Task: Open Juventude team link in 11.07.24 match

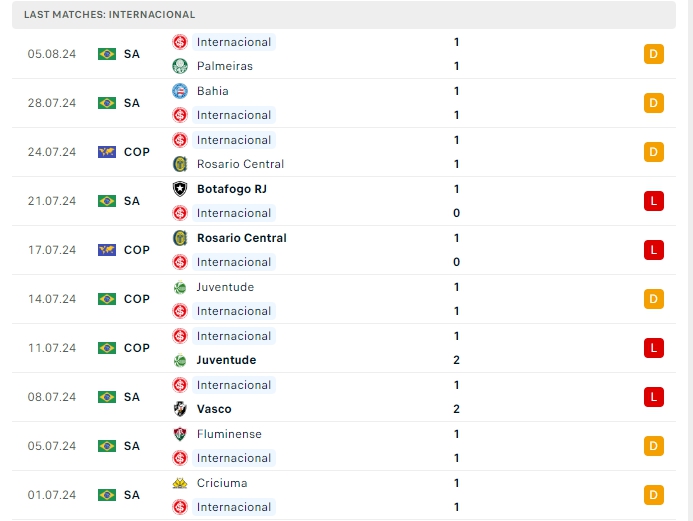Action: coord(226,360)
